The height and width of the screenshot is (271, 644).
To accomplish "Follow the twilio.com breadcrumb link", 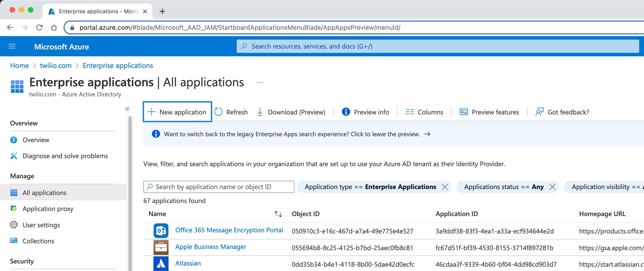I will 56,65.
